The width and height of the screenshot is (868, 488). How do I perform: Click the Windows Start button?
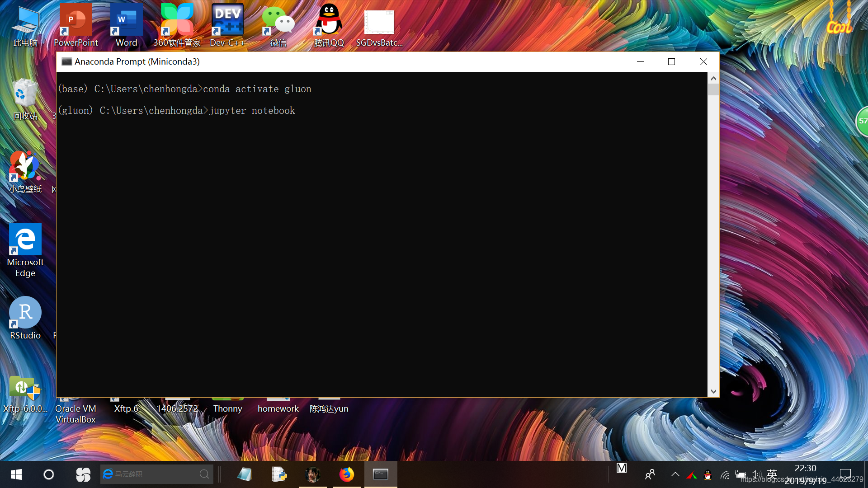coord(16,474)
